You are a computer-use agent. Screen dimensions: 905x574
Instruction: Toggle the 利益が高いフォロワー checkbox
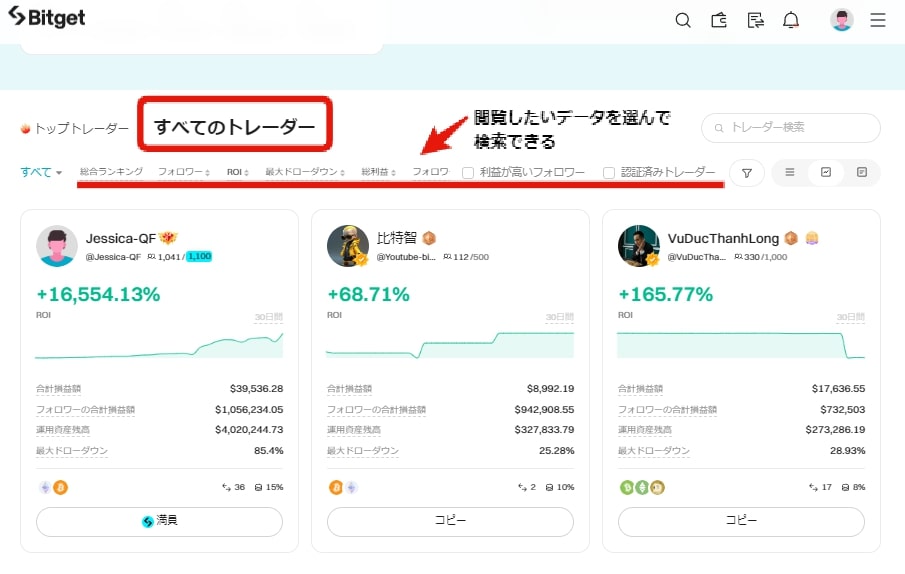coord(468,172)
